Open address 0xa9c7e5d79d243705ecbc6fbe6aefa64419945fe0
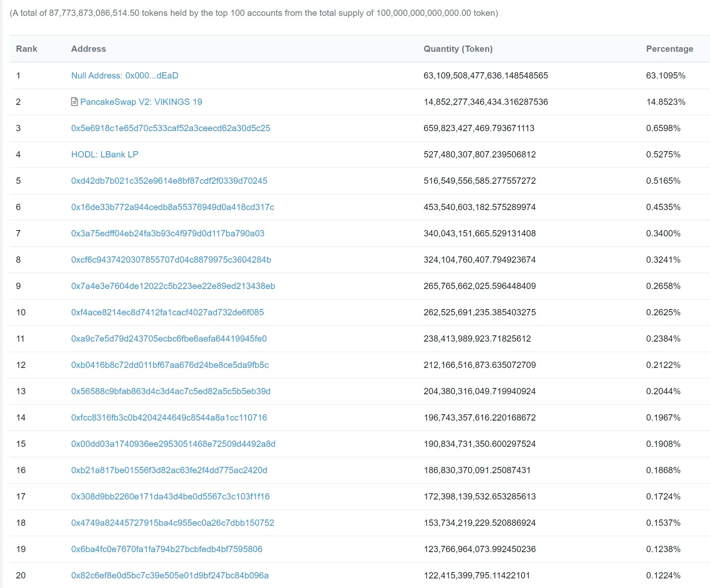Screen dimensions: 710x588 [x=169, y=339]
